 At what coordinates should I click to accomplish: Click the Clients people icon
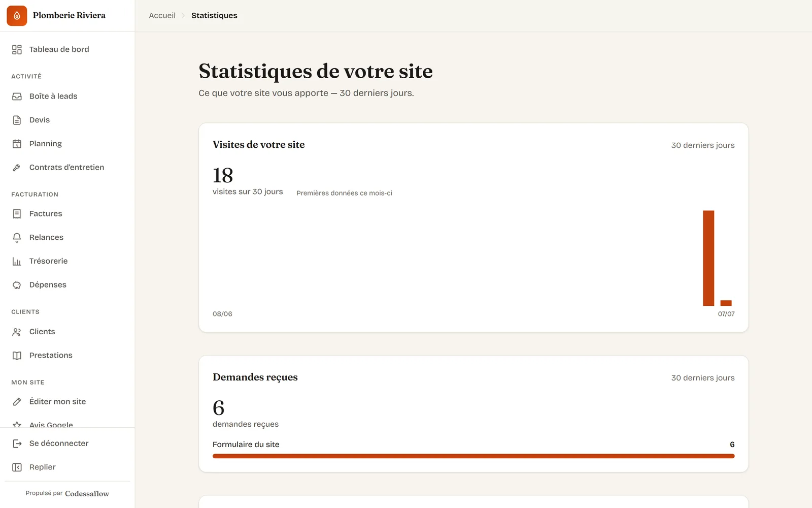coord(17,332)
